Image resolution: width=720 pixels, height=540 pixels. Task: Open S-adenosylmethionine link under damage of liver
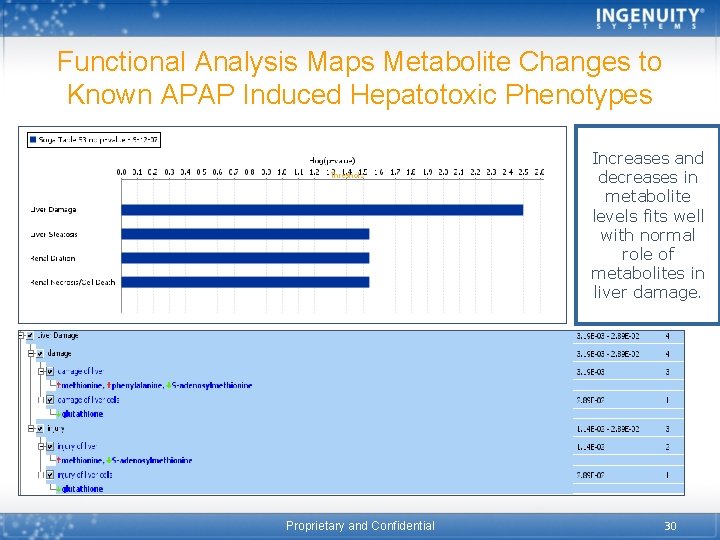(x=212, y=385)
